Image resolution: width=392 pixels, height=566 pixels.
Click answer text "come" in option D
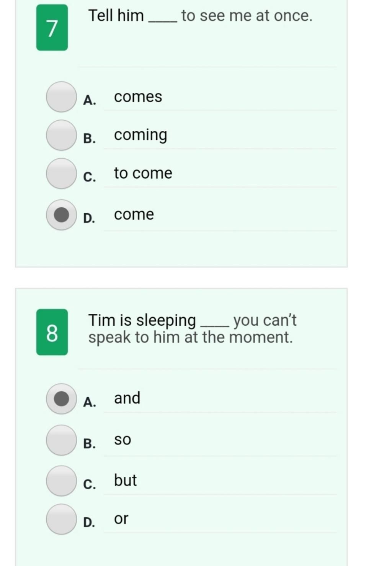134,215
